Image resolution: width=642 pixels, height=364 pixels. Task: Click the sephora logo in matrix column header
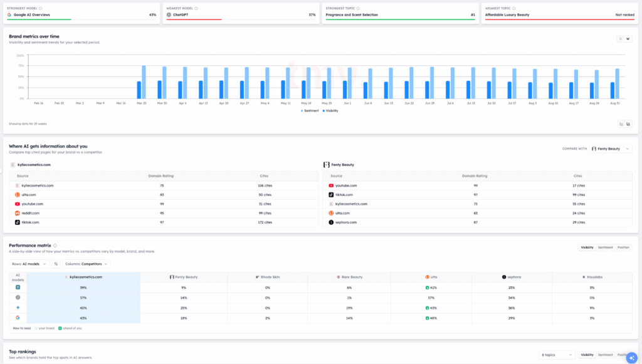tap(504, 277)
